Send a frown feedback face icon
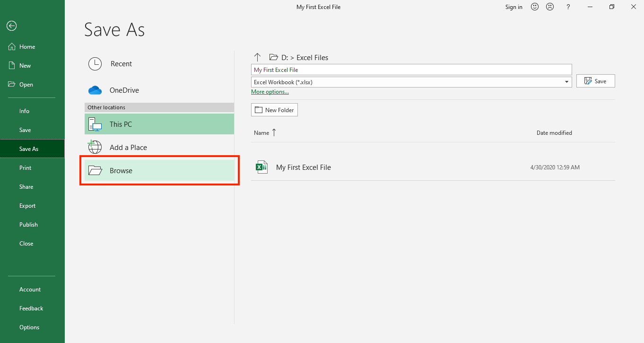 click(x=550, y=7)
